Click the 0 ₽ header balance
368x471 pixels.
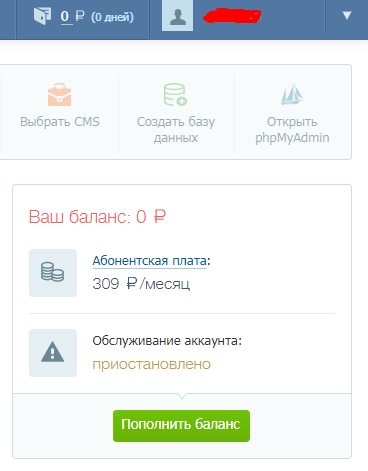72,16
